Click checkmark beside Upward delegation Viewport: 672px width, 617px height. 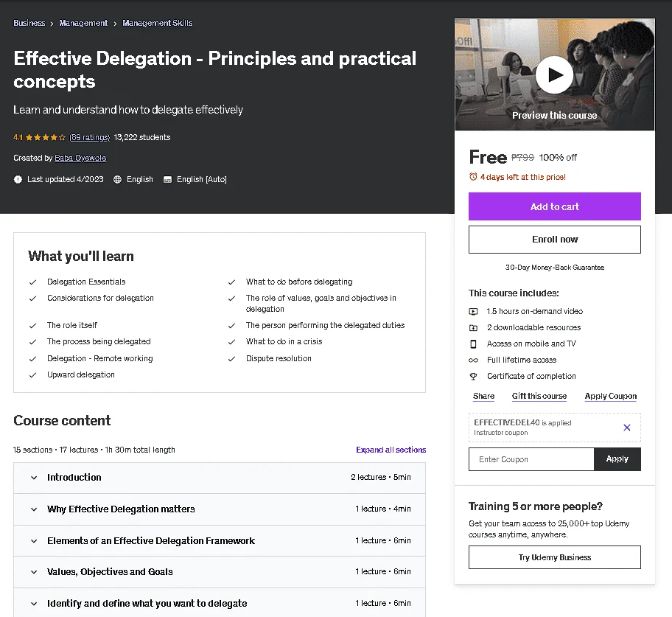tap(32, 374)
